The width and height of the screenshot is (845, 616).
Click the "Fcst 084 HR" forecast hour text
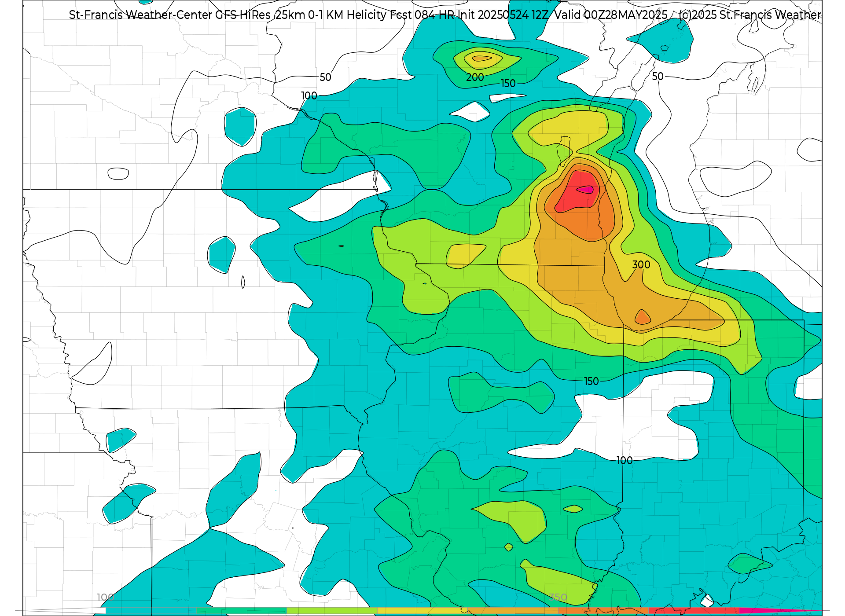422,15
